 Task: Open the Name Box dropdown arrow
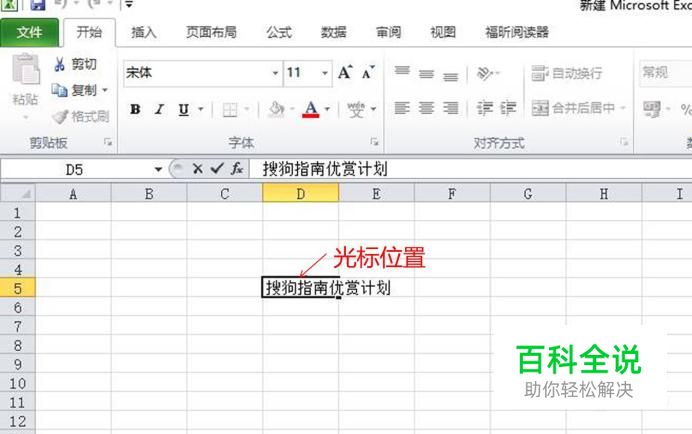click(158, 170)
